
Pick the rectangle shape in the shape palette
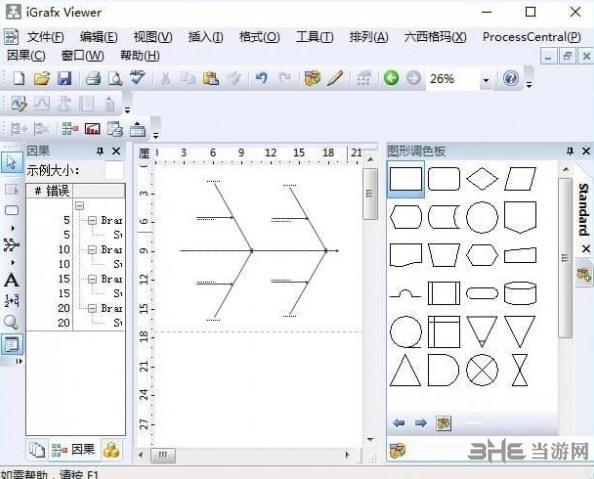point(406,179)
